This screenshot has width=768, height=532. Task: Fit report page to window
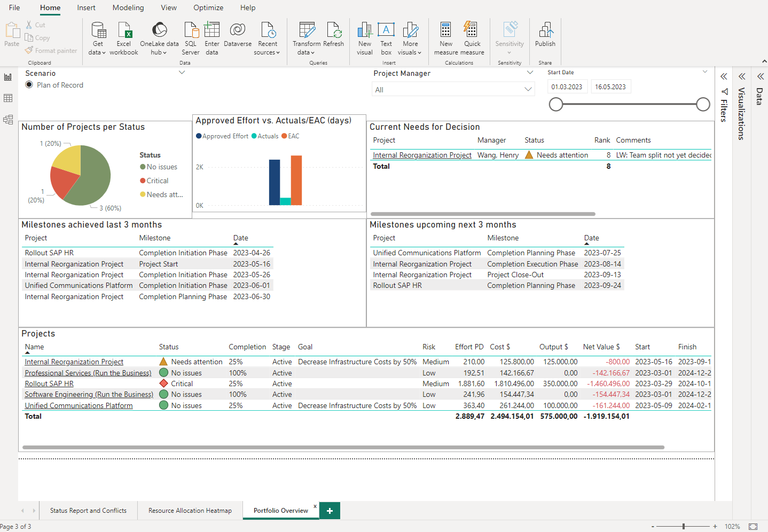point(753,527)
